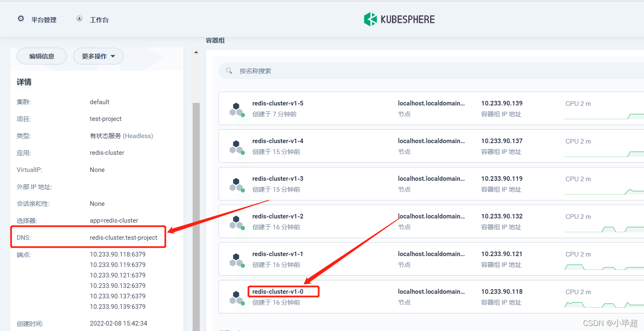This screenshot has height=331, width=644.
Task: Click the pod icon for redis-cluster-v1-0
Action: click(237, 298)
